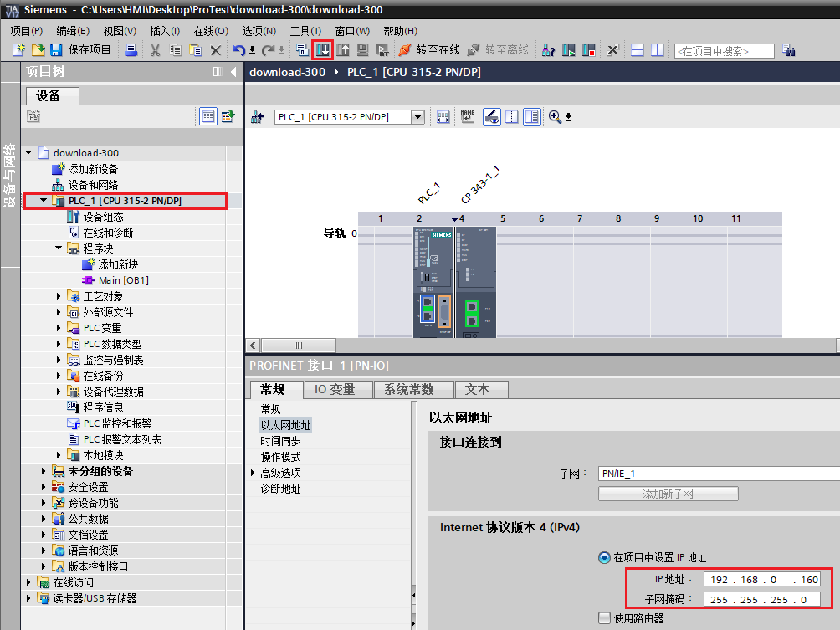Open the 帮助(H) menu
Screen dimensions: 840x630
[400, 31]
